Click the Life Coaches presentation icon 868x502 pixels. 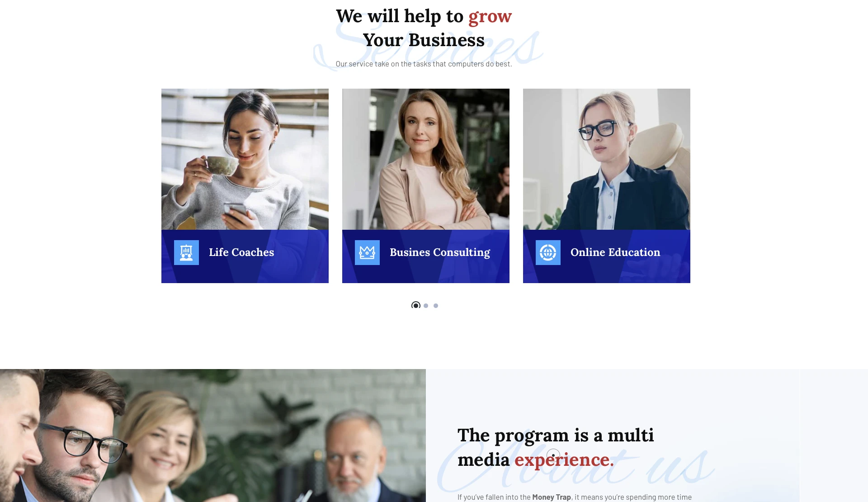(186, 252)
